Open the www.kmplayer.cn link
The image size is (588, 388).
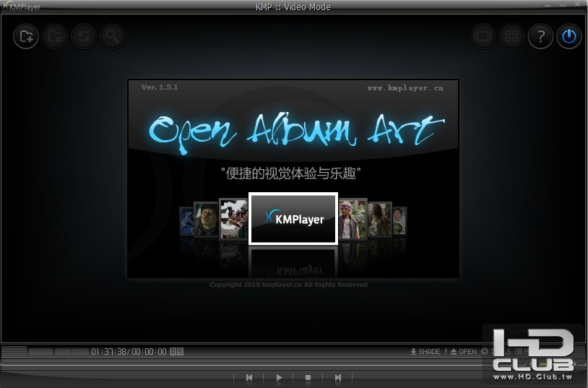click(x=405, y=88)
